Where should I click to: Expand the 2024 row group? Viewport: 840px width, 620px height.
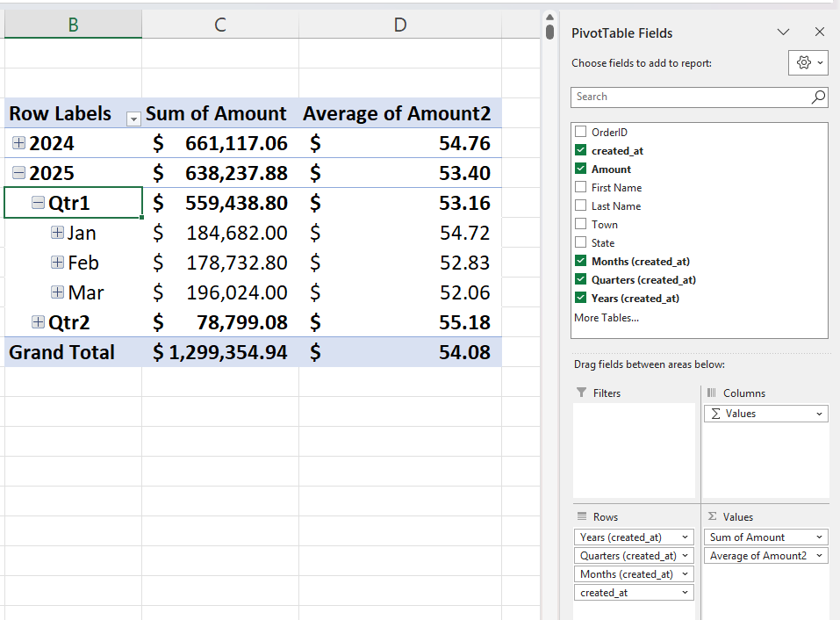pyautogui.click(x=18, y=143)
